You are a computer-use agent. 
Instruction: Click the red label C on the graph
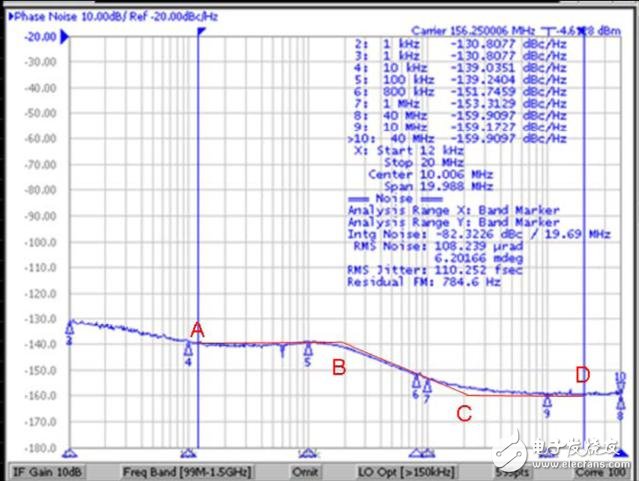click(x=464, y=412)
